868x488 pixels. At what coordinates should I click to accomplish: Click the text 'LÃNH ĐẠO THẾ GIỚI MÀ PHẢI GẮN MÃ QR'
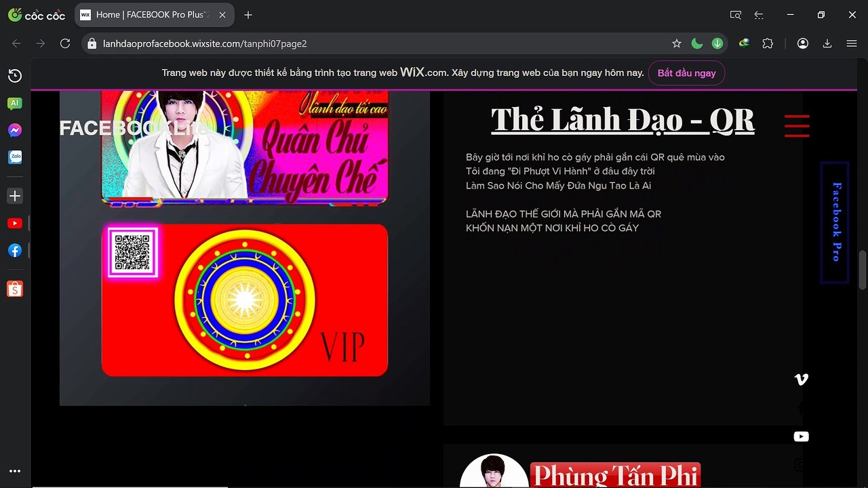[564, 214]
